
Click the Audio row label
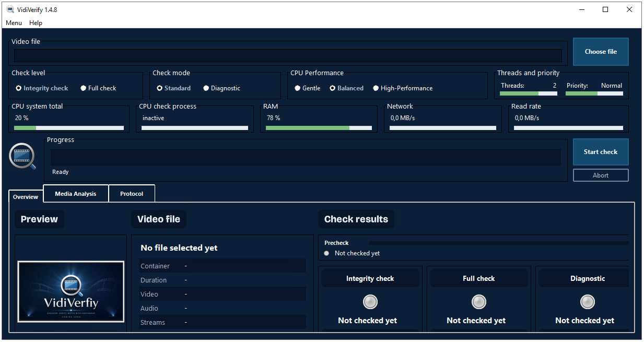(x=149, y=309)
